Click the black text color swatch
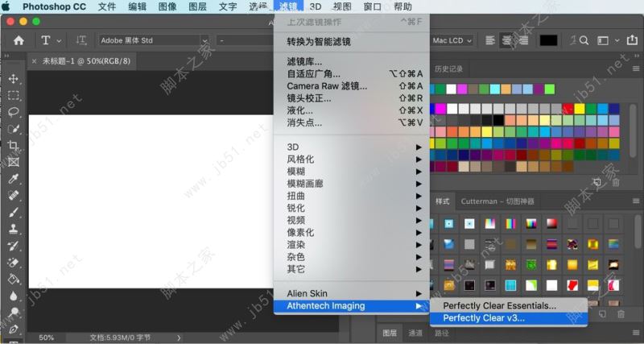This screenshot has height=344, width=644. (548, 40)
